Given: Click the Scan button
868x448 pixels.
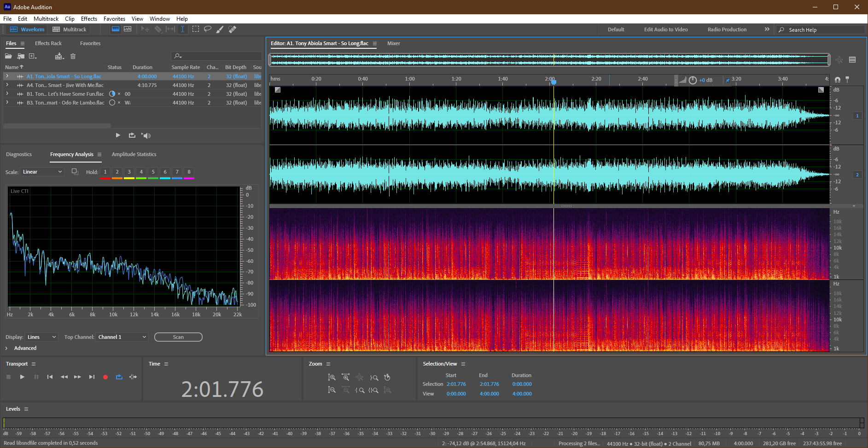Looking at the screenshot, I should tap(178, 337).
